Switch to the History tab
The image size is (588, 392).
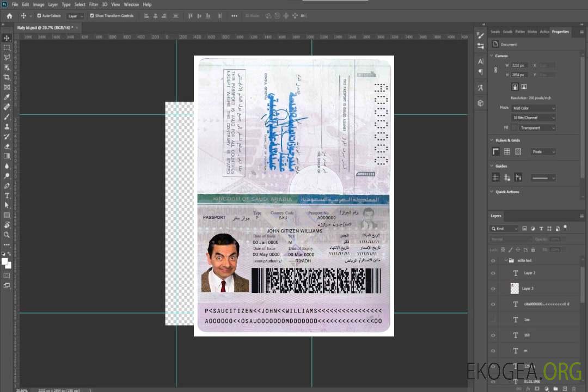click(532, 32)
